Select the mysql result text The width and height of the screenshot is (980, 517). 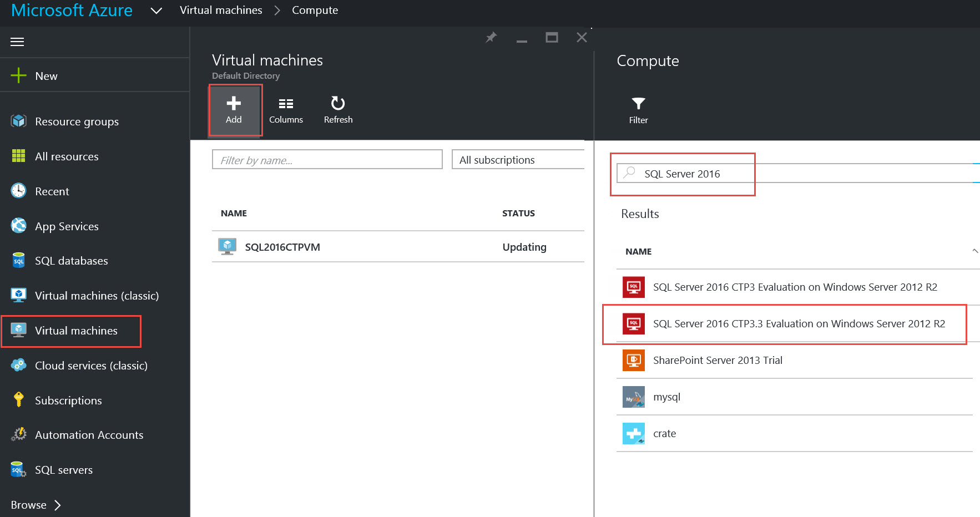click(666, 397)
